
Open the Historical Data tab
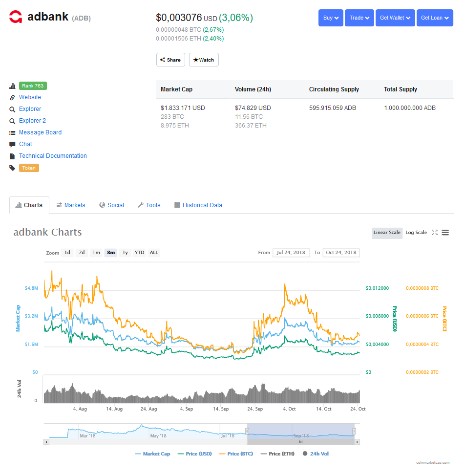click(x=198, y=205)
